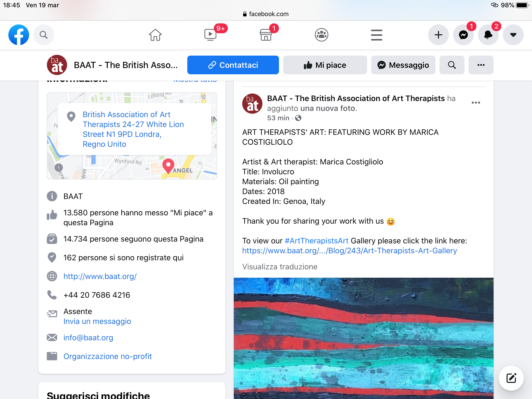Click the '14.734 persone seguono questa Pagina' text
This screenshot has width=532, height=399.
(134, 239)
